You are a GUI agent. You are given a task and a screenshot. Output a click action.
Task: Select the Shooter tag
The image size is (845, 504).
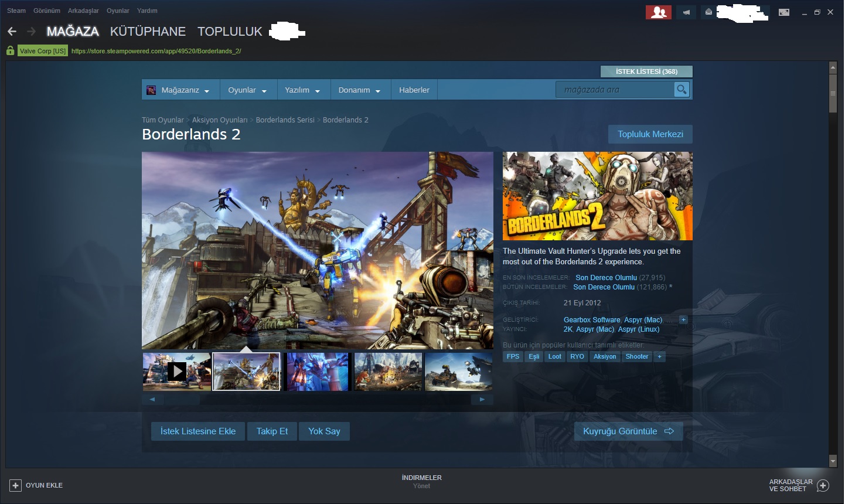pos(637,356)
